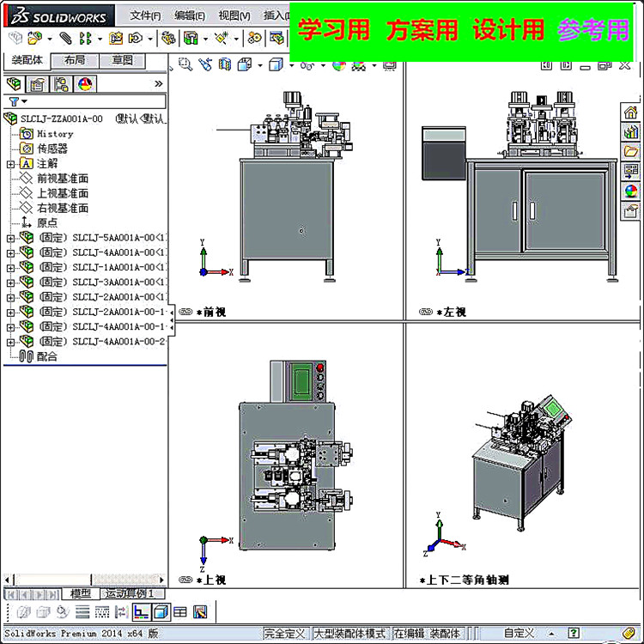This screenshot has width=644, height=644.
Task: Expand the panel tabs with the » chevron
Action: [x=159, y=84]
